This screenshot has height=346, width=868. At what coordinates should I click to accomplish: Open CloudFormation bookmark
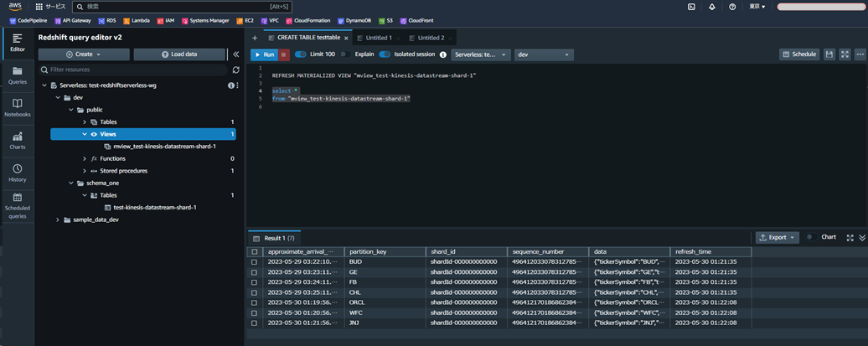308,20
